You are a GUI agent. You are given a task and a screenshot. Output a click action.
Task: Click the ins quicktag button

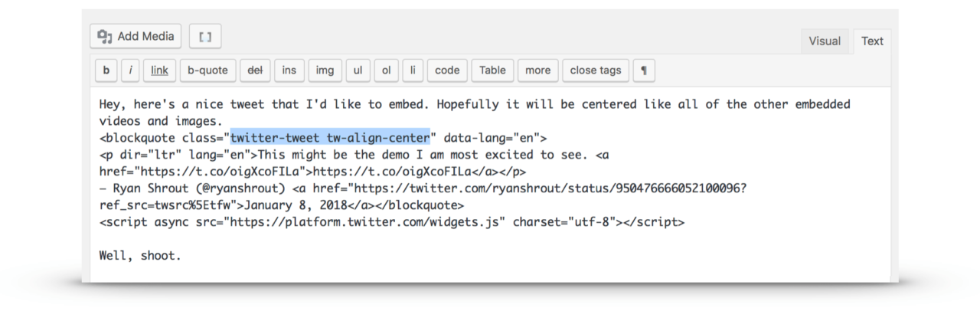(x=289, y=70)
